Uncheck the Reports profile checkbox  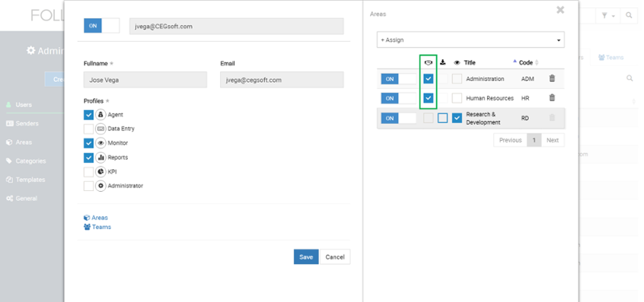[88, 157]
